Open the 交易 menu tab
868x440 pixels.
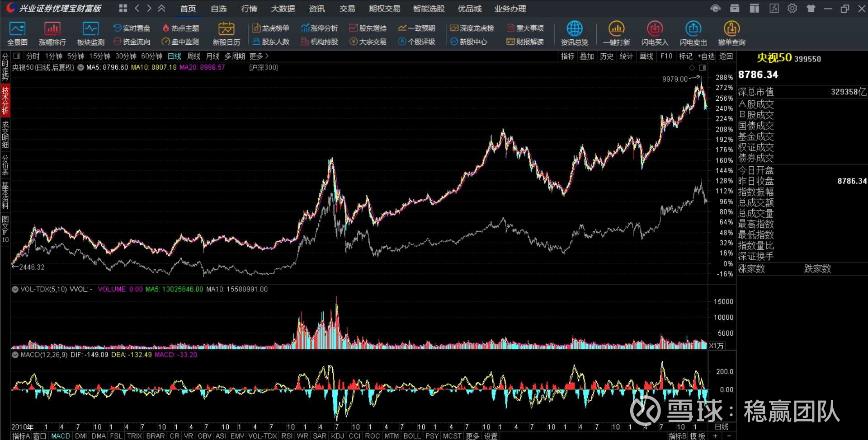click(347, 9)
